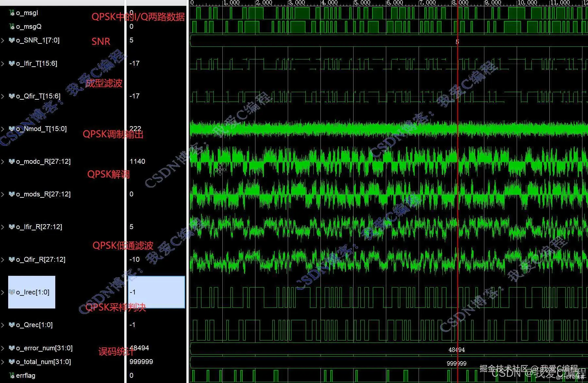
Task: Expand the o_total_num[31:0] bus
Action: coord(3,362)
